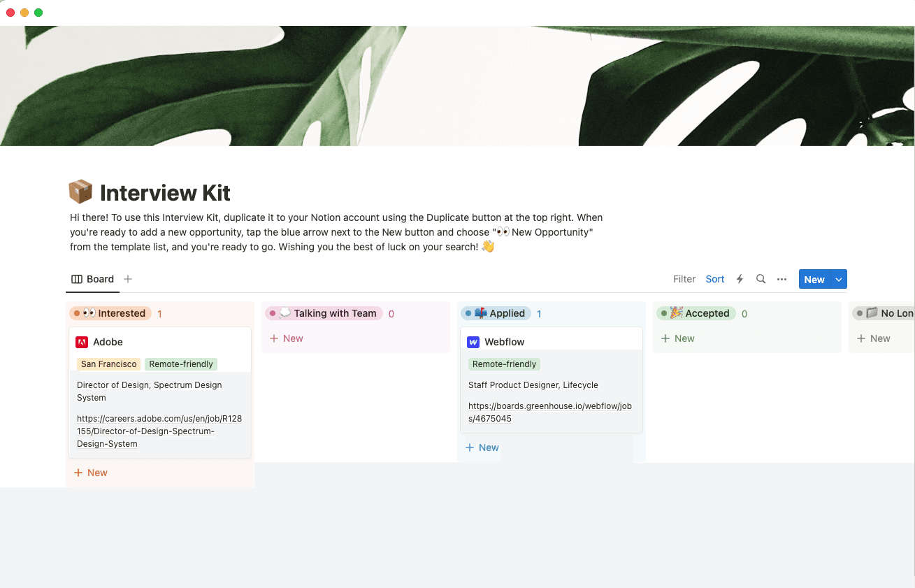The height and width of the screenshot is (588, 915).
Task: Click the Adobe logo on the Interested card
Action: click(x=83, y=342)
